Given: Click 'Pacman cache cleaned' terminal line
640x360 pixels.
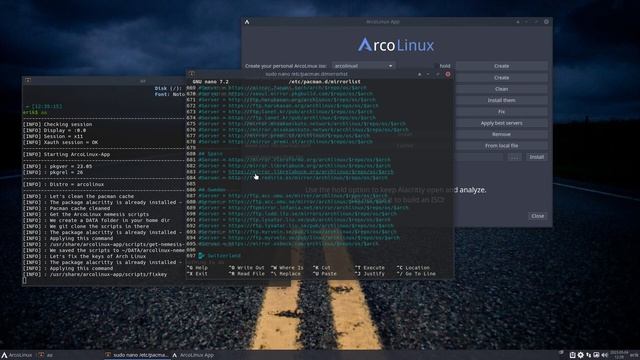Looking at the screenshot, I should [80, 208].
